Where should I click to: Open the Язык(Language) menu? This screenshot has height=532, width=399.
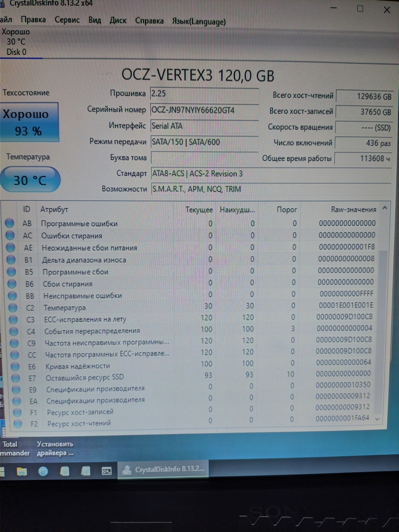(199, 22)
